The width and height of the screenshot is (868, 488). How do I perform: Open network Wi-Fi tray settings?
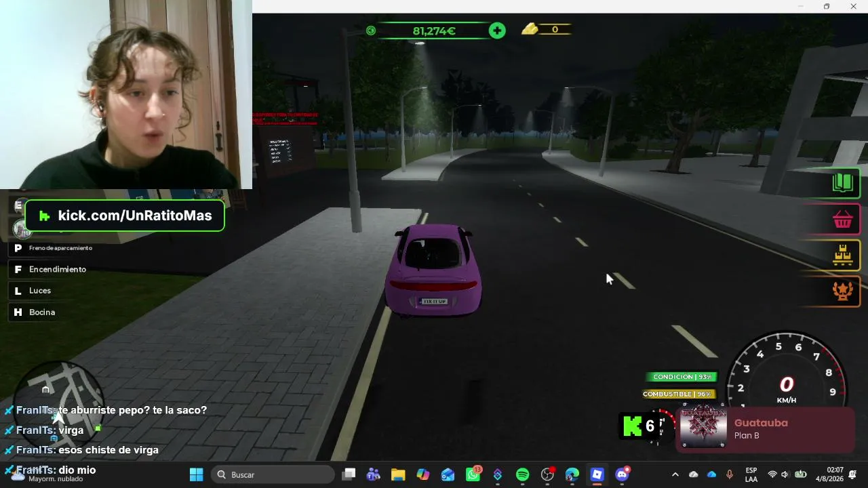coord(772,474)
